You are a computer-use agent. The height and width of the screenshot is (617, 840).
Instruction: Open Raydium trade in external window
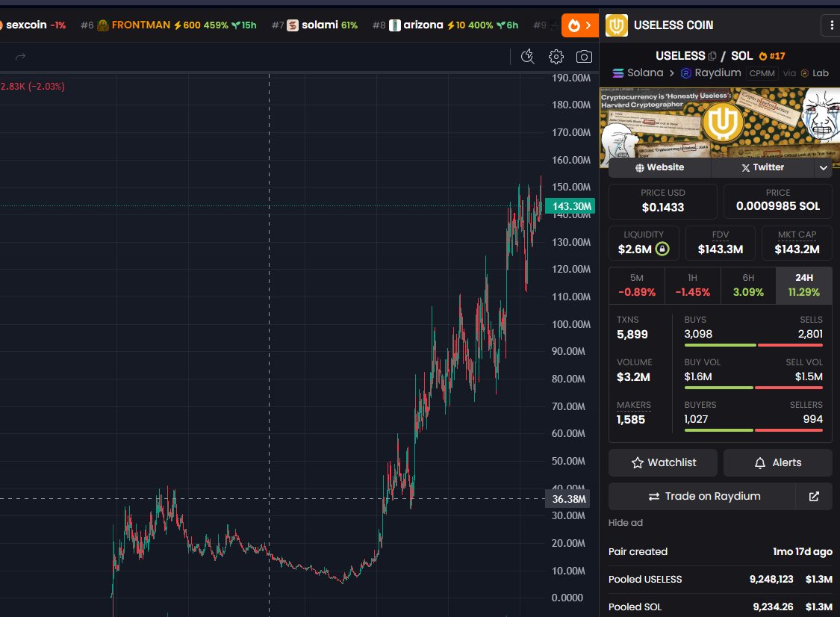click(814, 497)
